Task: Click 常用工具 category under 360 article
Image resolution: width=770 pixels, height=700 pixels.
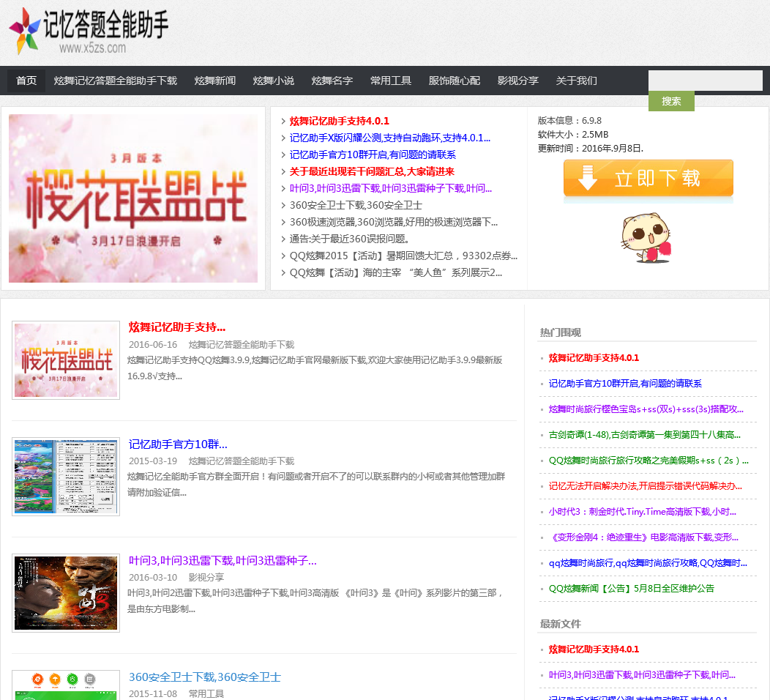Action: pyautogui.click(x=206, y=693)
